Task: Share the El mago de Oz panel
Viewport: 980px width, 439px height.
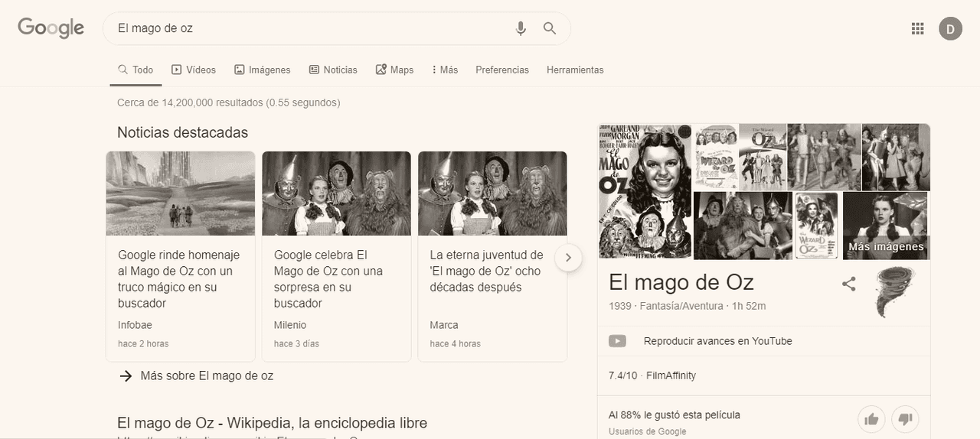Action: [848, 284]
